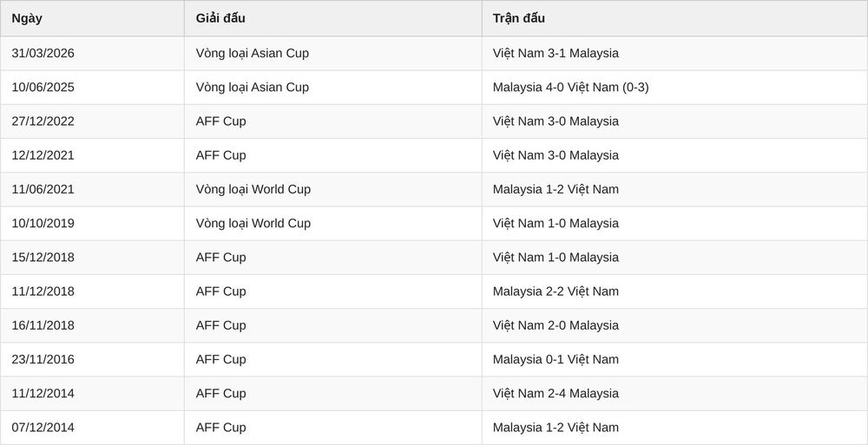Select the 12/12/2021 date cell
The image size is (868, 445).
92,155
